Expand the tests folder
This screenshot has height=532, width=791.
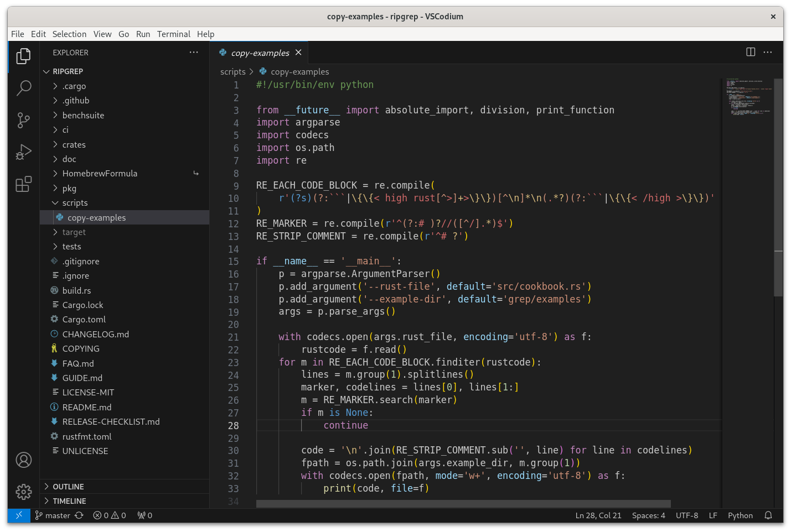[x=125, y=247]
